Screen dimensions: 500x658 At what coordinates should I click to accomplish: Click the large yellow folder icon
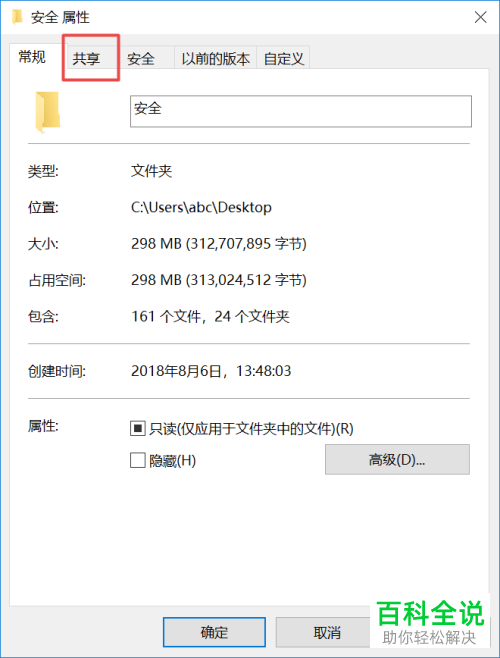[47, 112]
